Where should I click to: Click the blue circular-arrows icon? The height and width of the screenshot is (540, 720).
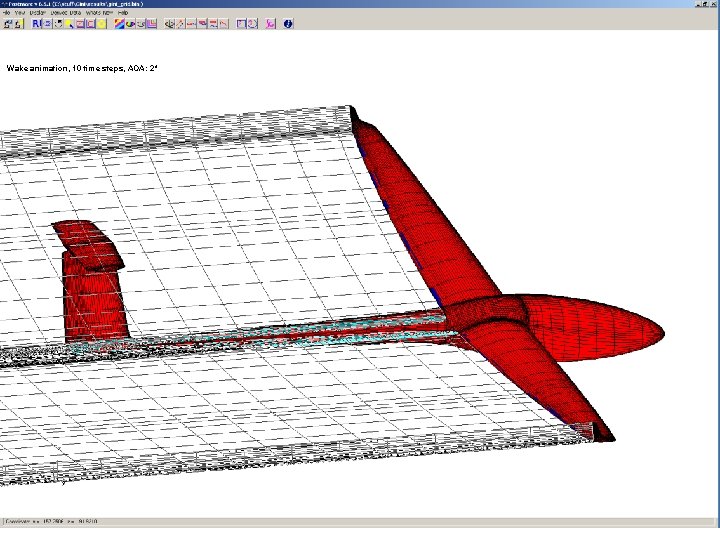click(x=253, y=23)
